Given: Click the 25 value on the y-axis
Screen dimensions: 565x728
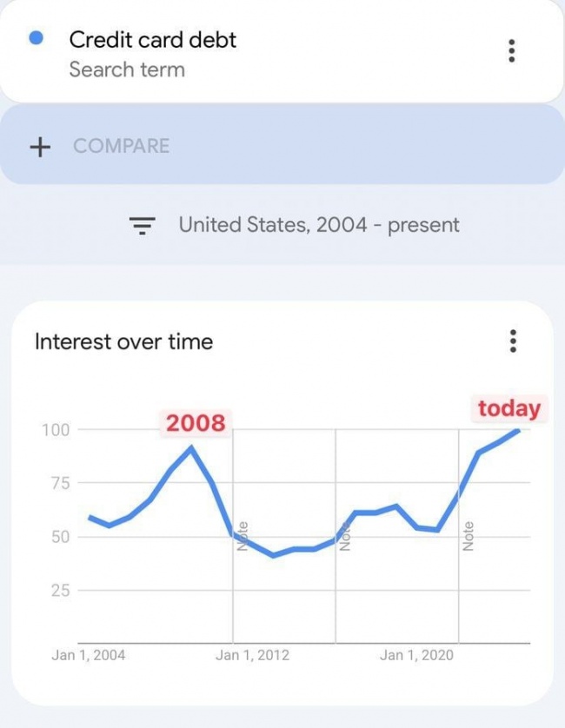Looking at the screenshot, I should 58,591.
